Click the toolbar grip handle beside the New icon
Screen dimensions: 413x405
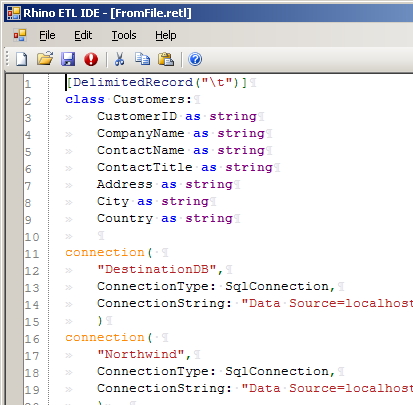(7, 59)
